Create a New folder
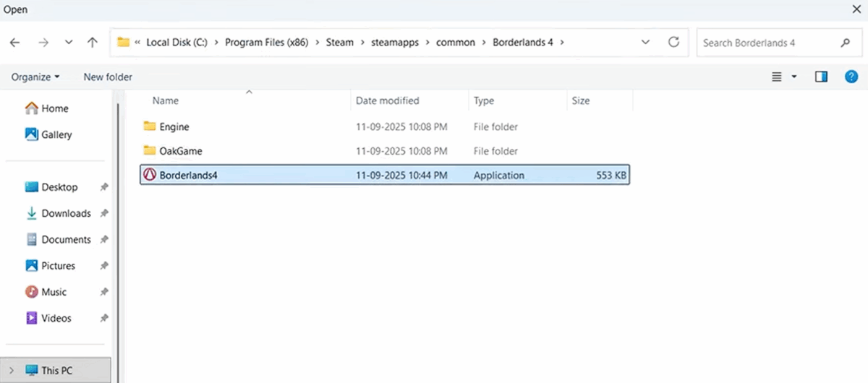 point(108,77)
